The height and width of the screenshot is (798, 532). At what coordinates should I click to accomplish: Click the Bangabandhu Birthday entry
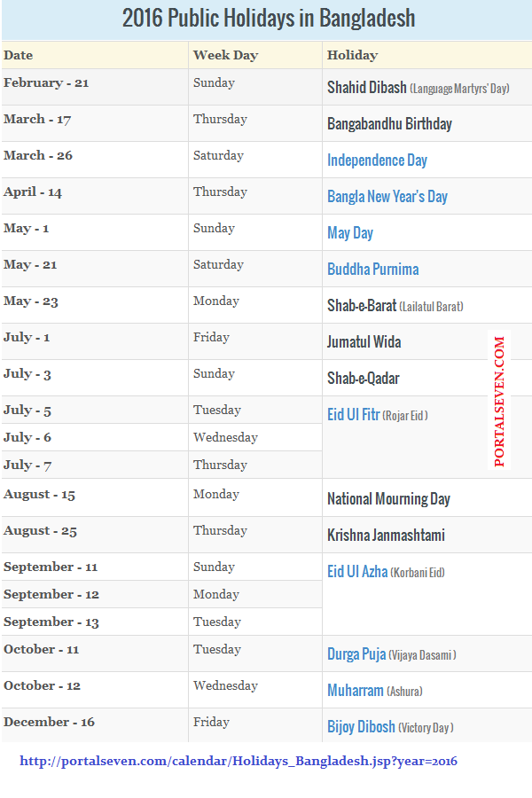[x=389, y=123]
